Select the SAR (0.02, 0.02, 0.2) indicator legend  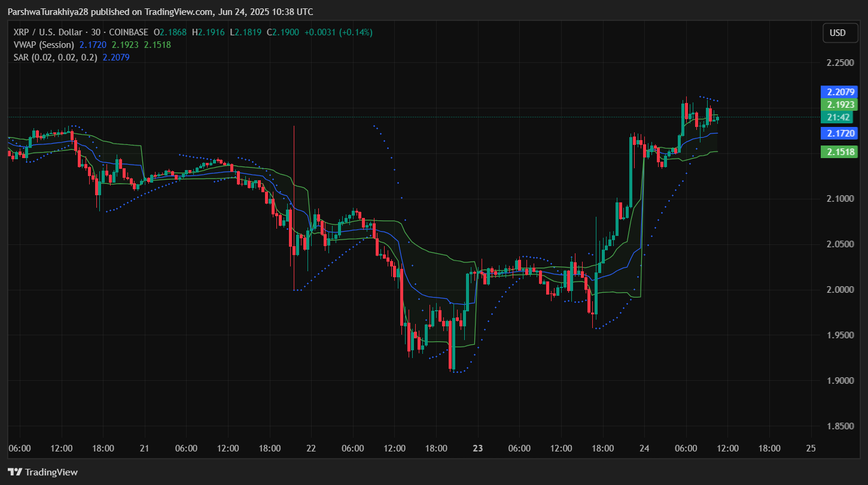point(55,57)
